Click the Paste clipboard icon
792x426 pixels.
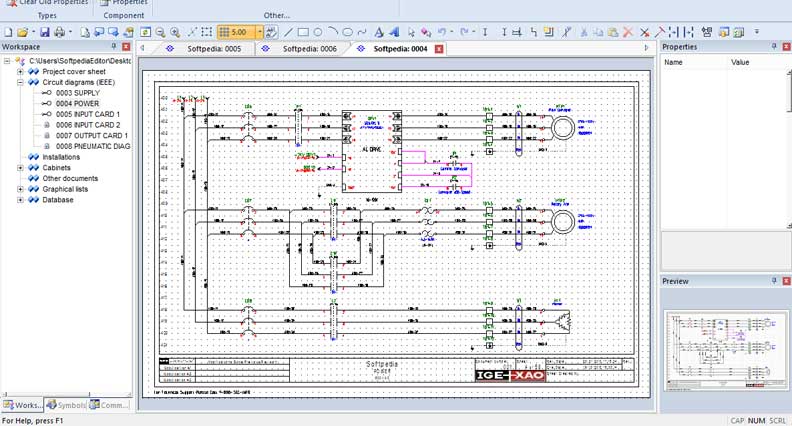point(613,32)
